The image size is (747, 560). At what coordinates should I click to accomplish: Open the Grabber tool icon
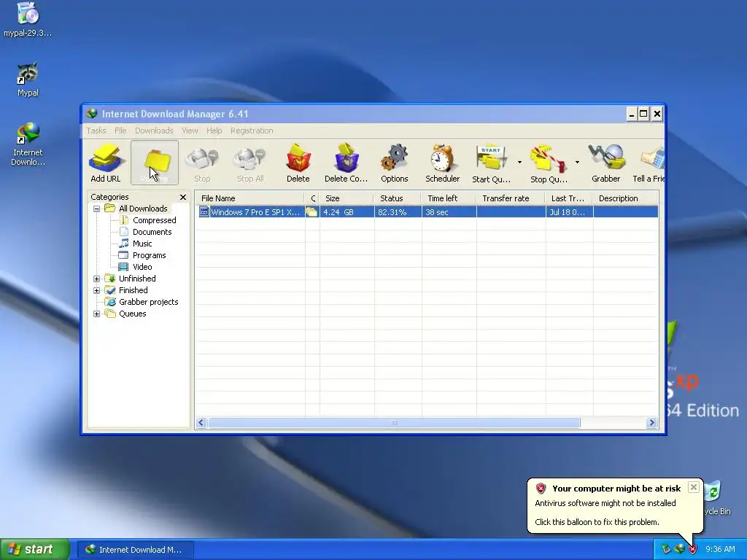[606, 163]
